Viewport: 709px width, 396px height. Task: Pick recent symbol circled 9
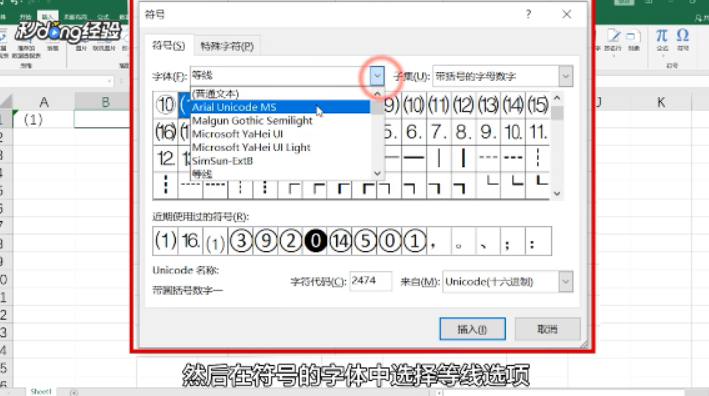[265, 241]
